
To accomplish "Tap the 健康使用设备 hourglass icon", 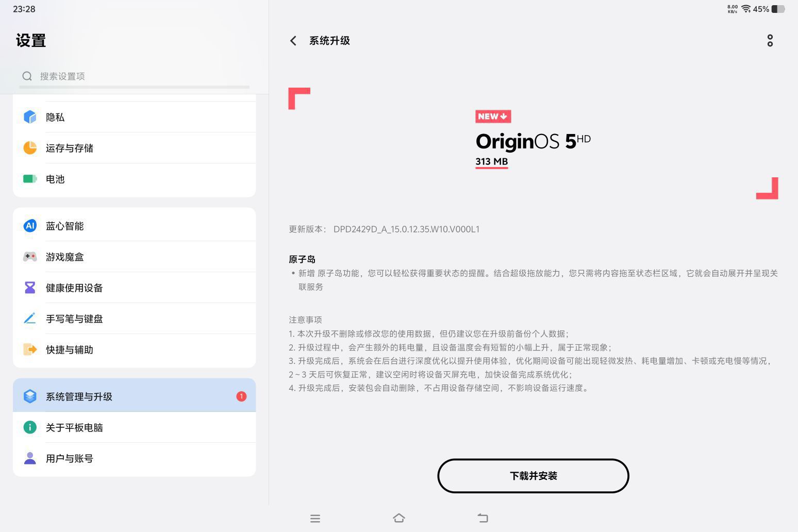I will coord(30,288).
